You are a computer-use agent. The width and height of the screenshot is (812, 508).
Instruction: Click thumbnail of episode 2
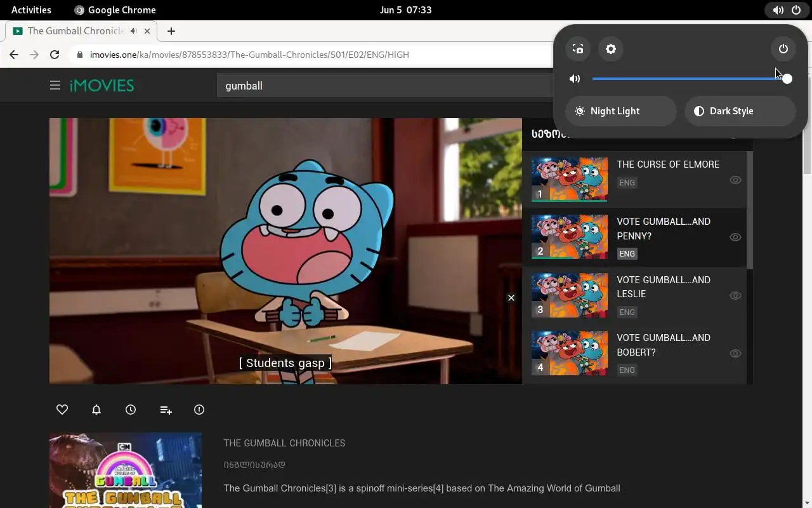[x=569, y=237]
